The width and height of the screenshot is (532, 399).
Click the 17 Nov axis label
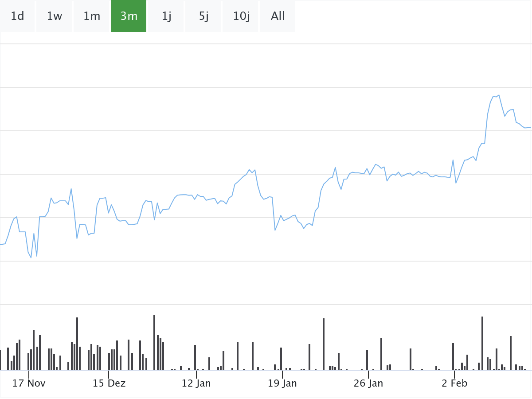pyautogui.click(x=29, y=383)
